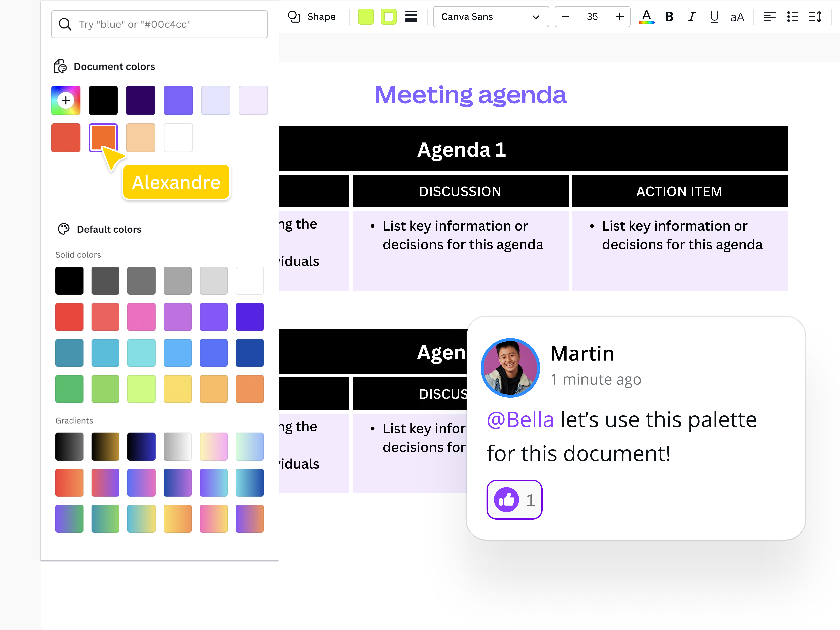Screen dimensions: 840x630
Task: Toggle italic formatting
Action: coord(691,17)
